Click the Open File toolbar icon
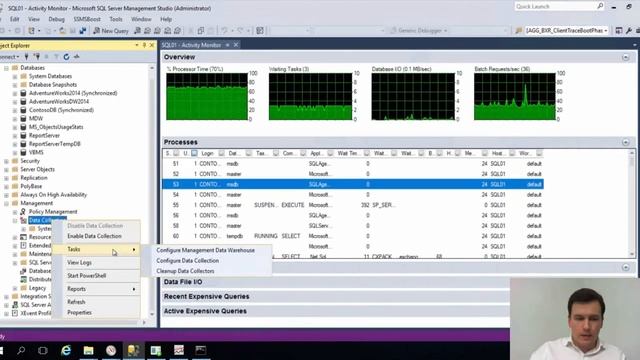The height and width of the screenshot is (360, 640). [x=62, y=31]
